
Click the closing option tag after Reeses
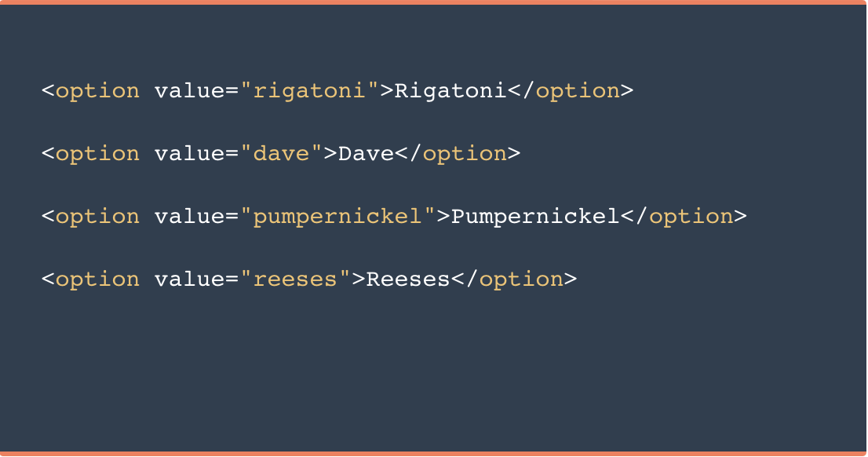(x=521, y=280)
